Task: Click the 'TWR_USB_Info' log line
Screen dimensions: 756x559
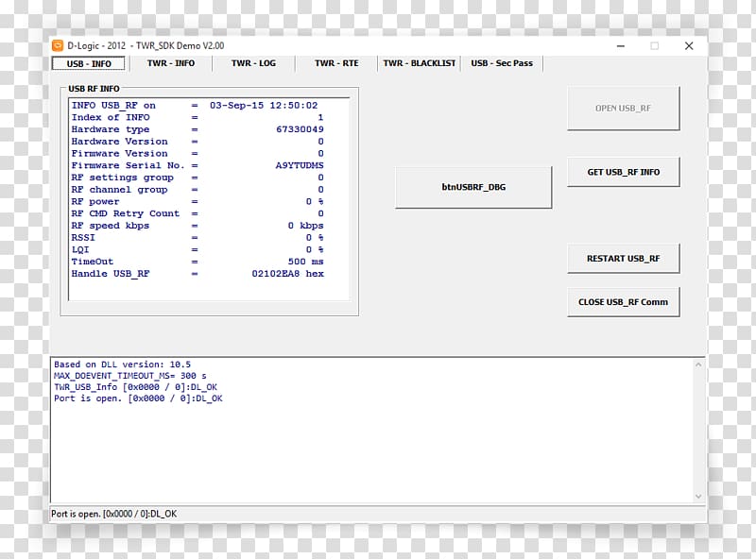Action: (x=135, y=387)
